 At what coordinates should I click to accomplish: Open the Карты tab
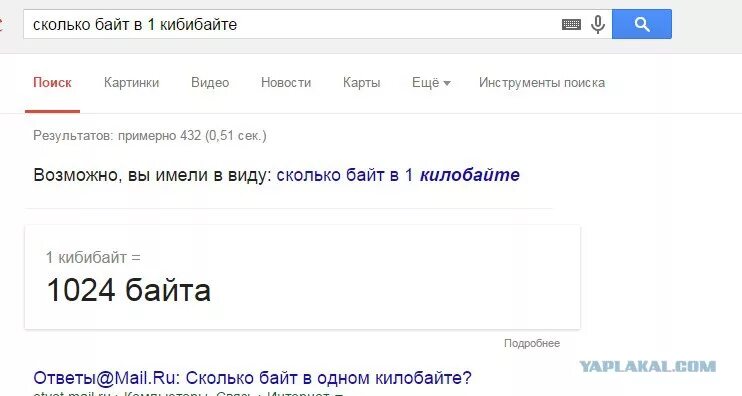tap(362, 83)
